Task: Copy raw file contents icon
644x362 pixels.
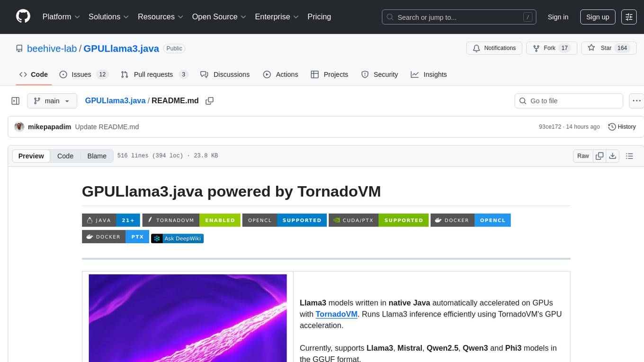Action: 599,156
